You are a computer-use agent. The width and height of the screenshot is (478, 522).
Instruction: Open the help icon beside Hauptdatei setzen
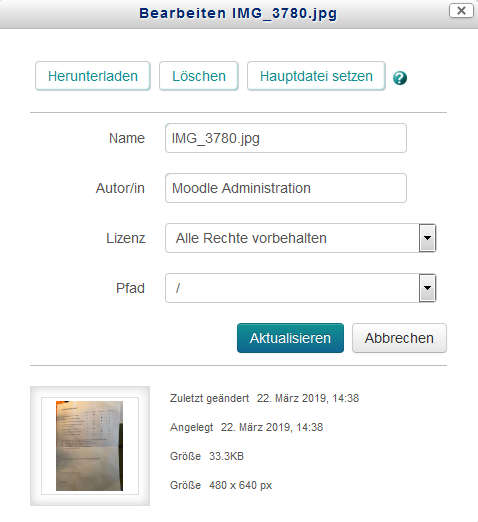coord(400,78)
